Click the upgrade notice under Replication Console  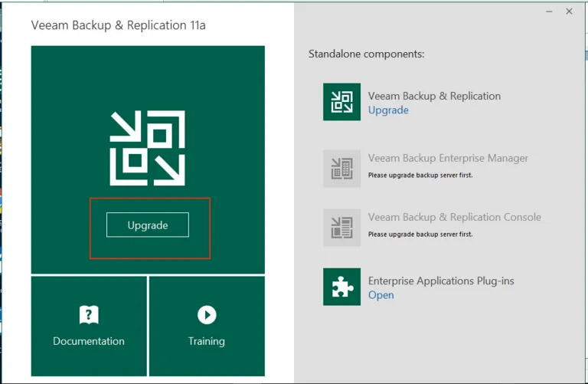[x=420, y=235]
